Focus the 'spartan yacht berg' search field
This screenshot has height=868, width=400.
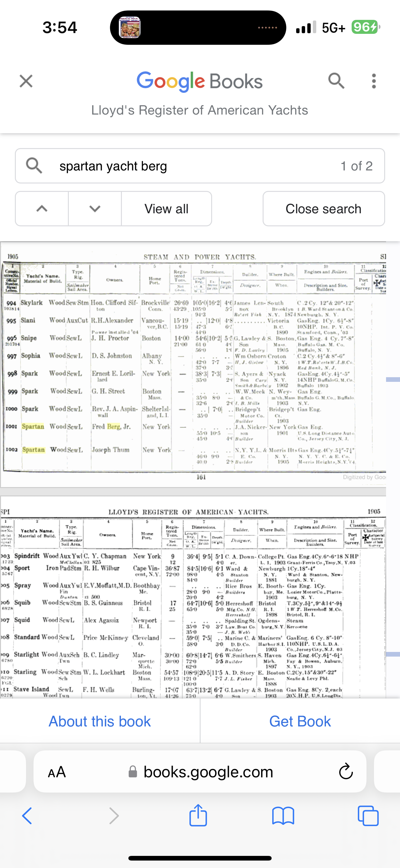195,166
